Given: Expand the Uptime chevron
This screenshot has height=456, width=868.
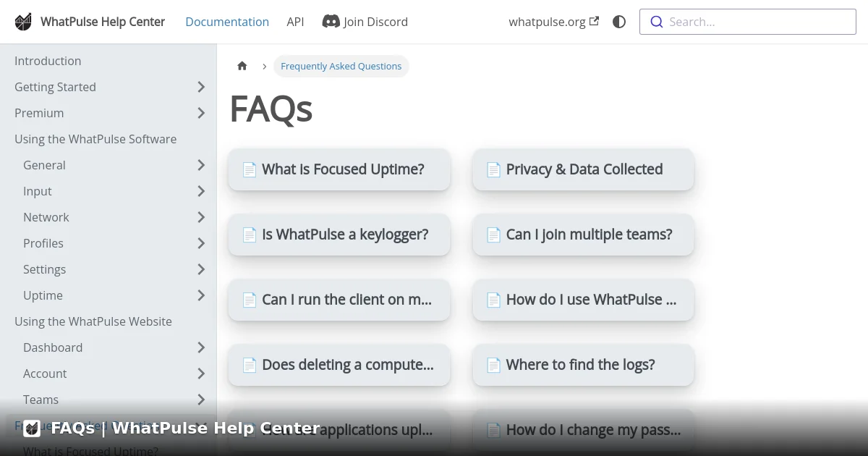Looking at the screenshot, I should tap(201, 295).
